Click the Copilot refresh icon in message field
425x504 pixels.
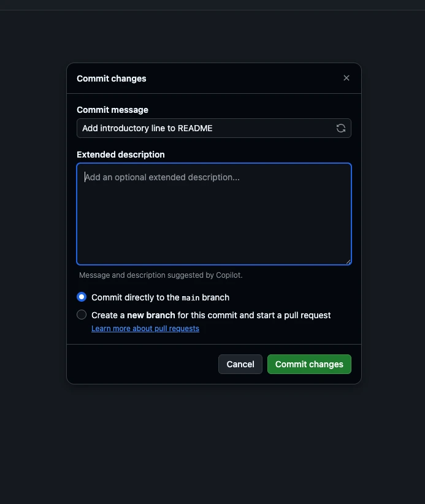point(341,128)
